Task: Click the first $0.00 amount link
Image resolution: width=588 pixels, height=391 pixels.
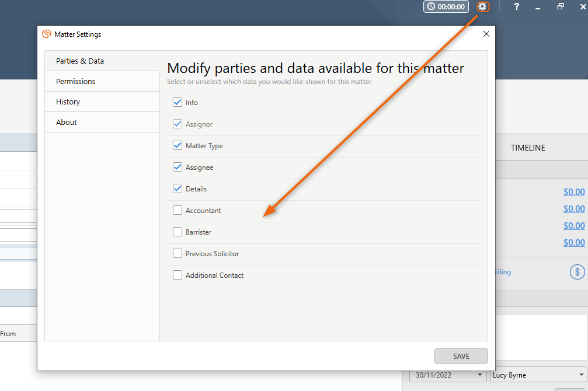Action: coord(574,192)
